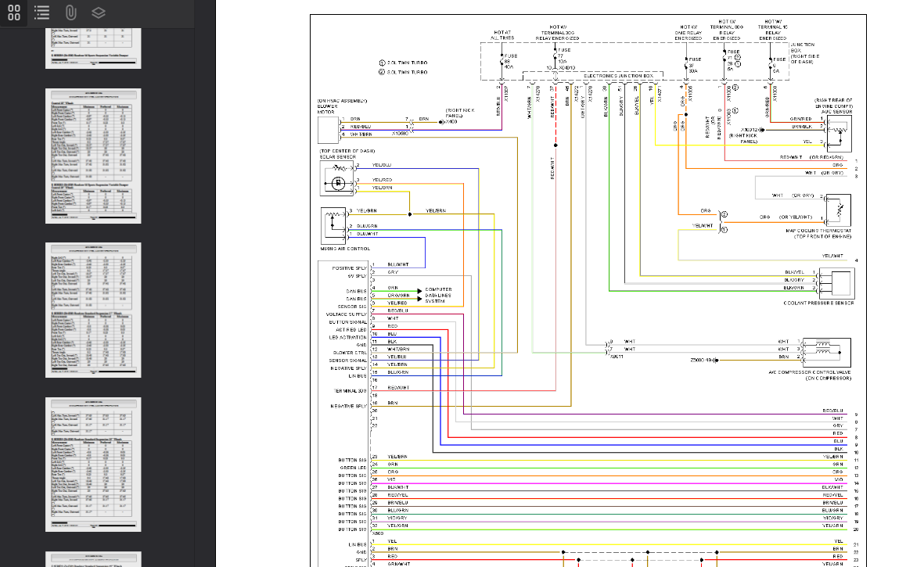Click the 'JUNCTION BOX (RIGHT SIDE OF DASH)' text
The width and height of the screenshot is (924, 567).
(x=804, y=53)
